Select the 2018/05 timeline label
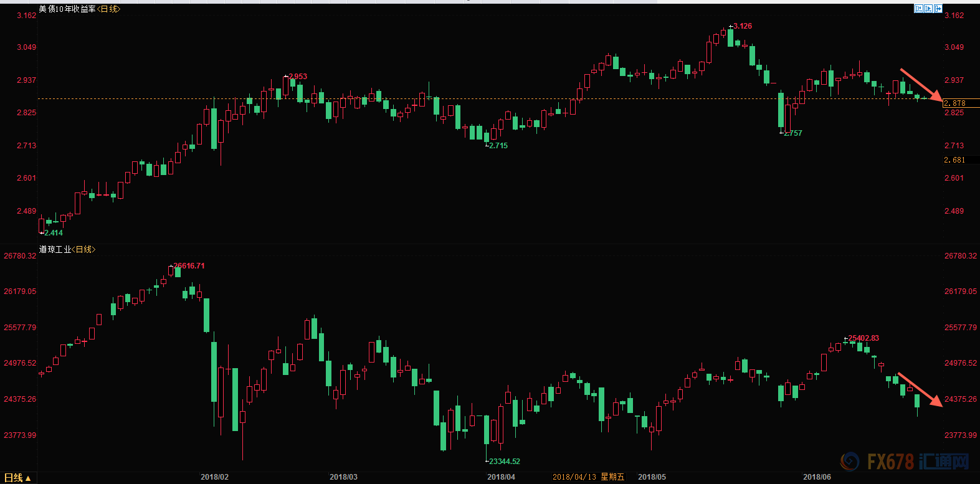 point(652,477)
